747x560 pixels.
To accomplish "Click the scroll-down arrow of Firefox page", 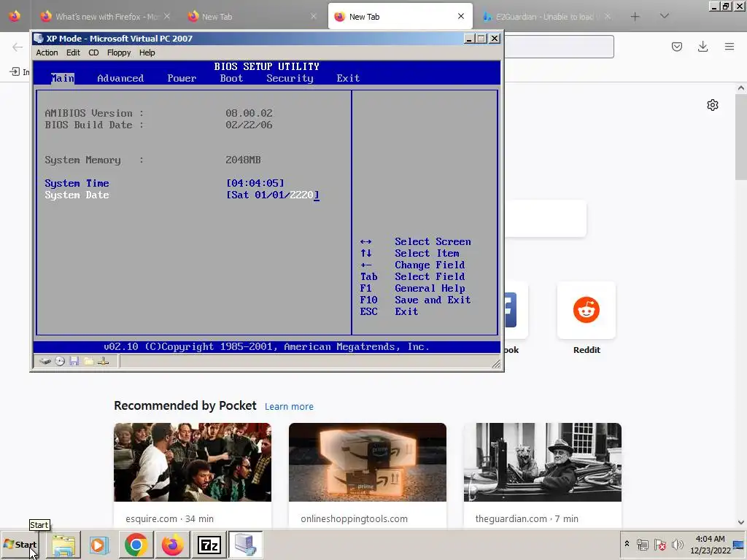I will click(x=740, y=522).
